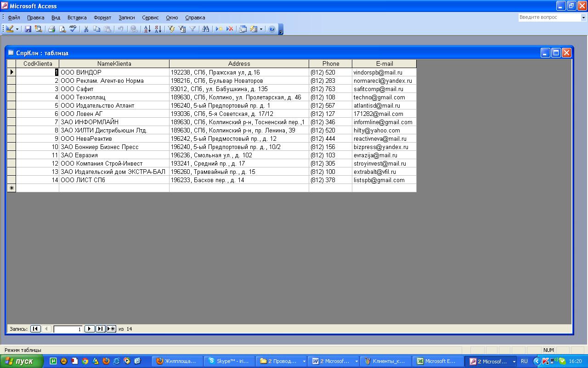
Task: Click the cell 'ООО ЛИСТ СПб'
Action: point(114,180)
